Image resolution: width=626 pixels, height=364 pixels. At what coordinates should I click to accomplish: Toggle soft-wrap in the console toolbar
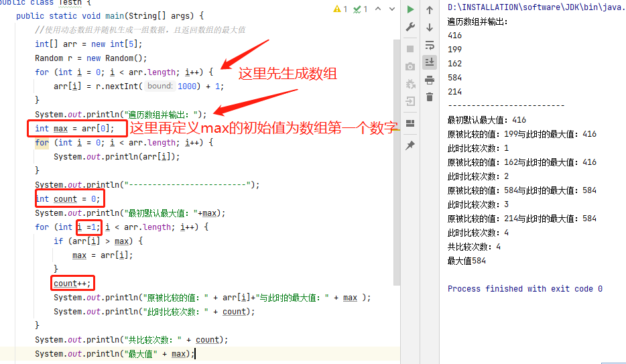430,45
